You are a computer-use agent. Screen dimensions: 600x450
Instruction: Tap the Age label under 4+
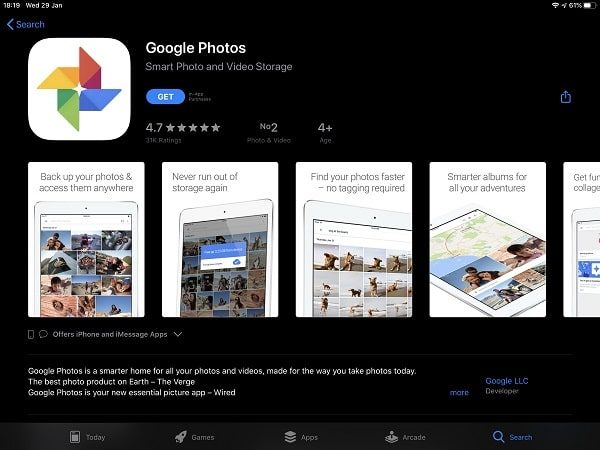pos(325,140)
